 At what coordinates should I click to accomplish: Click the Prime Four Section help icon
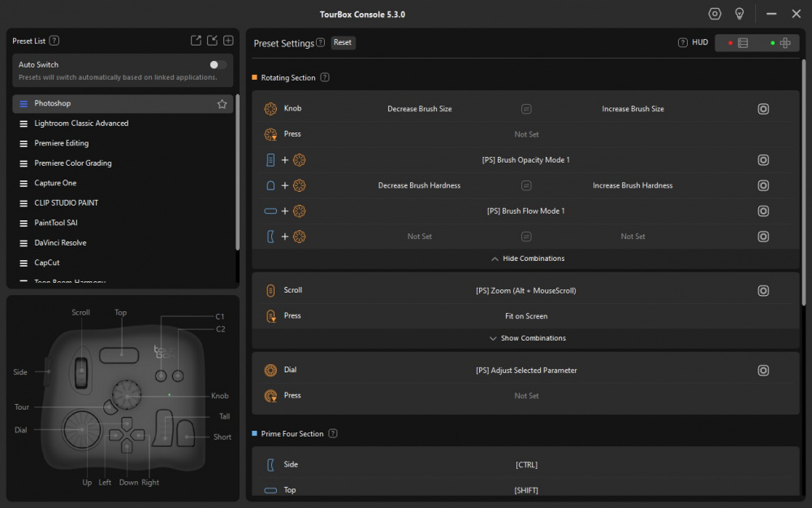(x=333, y=433)
